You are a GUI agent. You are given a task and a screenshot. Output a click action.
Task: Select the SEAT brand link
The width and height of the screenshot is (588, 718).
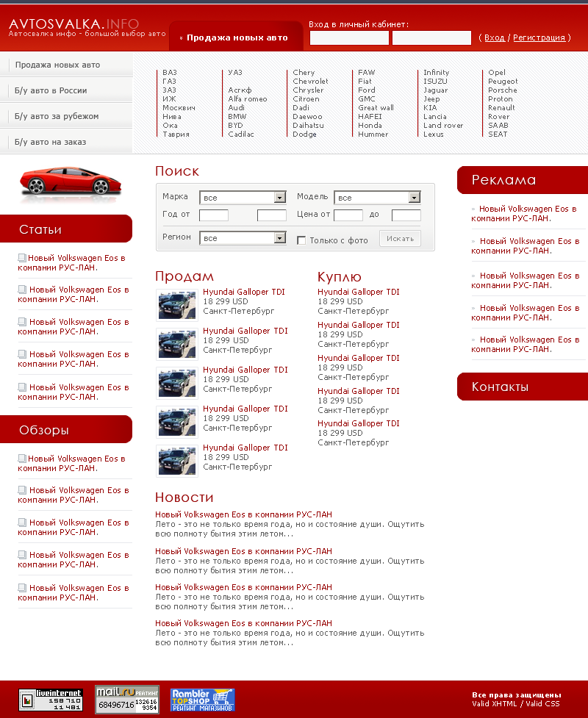(498, 134)
